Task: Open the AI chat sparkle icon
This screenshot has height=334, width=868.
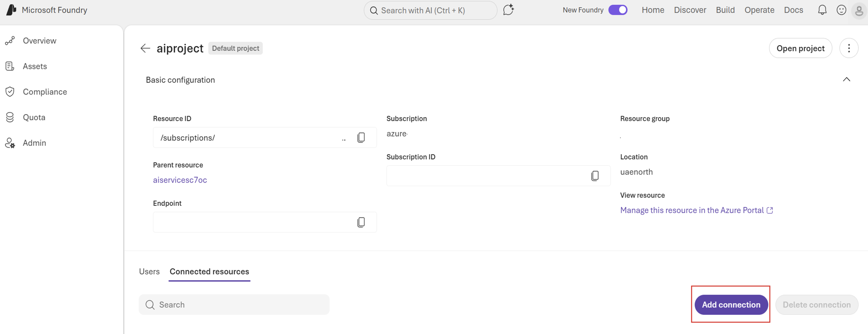Action: coord(509,10)
